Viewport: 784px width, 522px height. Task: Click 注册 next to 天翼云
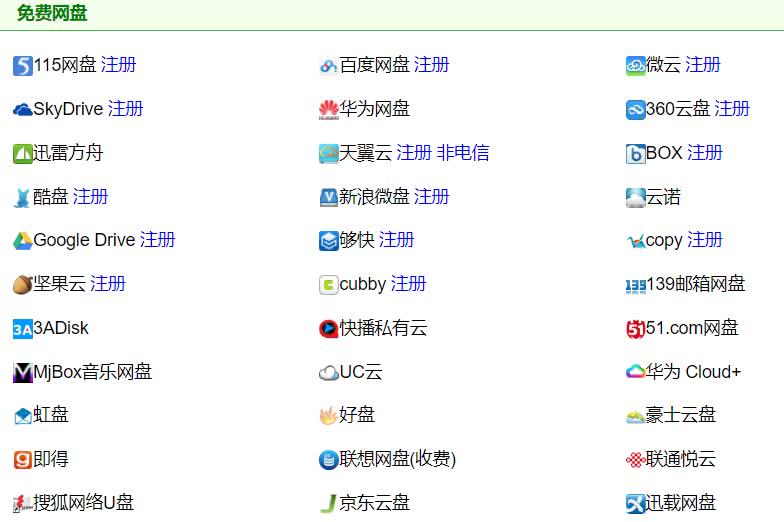(x=414, y=153)
